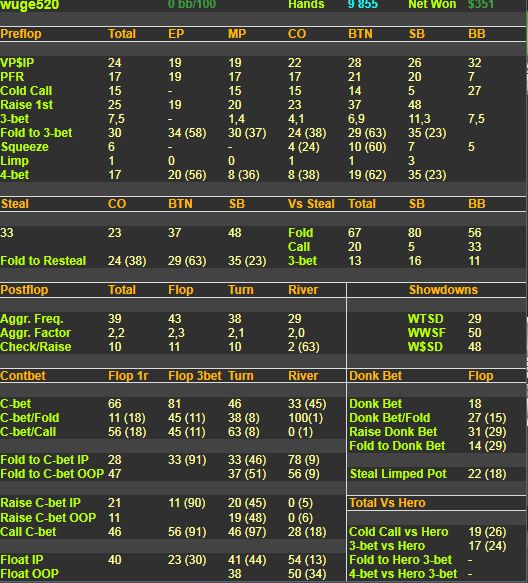Select the Aggr. Factor label
Image resolution: width=528 pixels, height=583 pixels.
click(35, 333)
